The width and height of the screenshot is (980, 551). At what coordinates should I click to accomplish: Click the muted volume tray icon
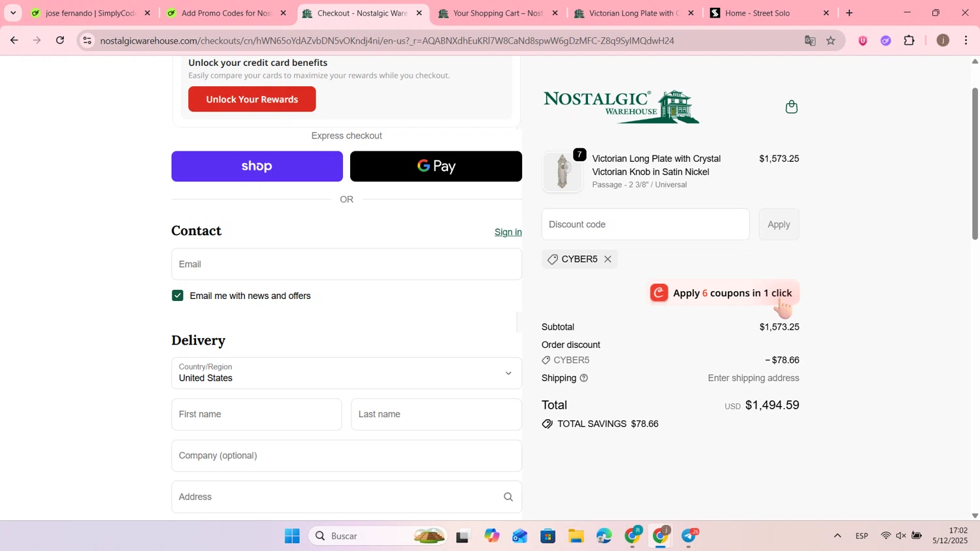[x=901, y=536]
